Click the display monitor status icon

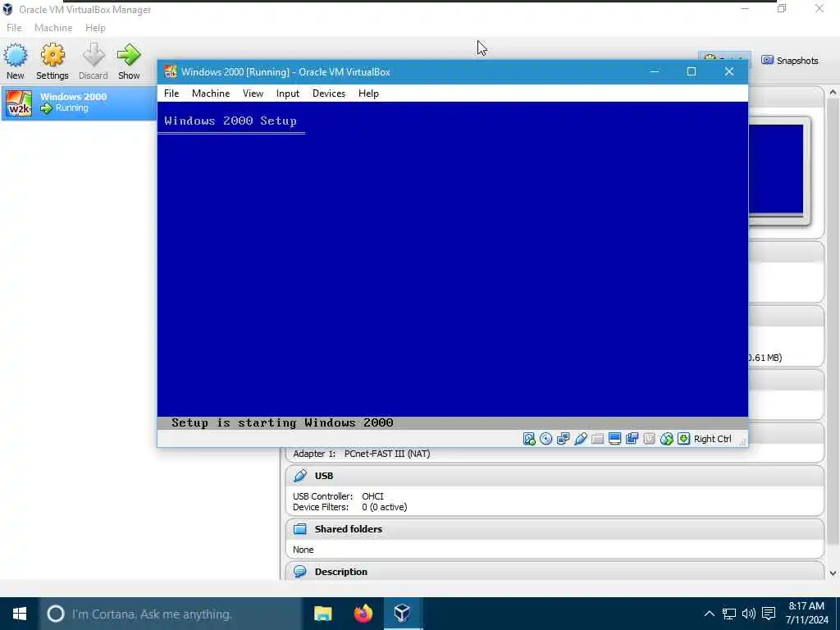[614, 439]
